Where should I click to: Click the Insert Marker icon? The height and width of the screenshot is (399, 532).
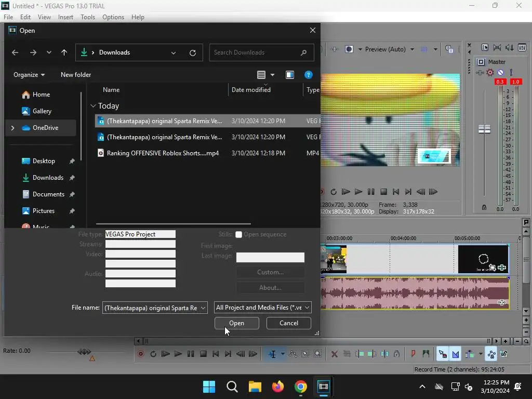coord(413,354)
